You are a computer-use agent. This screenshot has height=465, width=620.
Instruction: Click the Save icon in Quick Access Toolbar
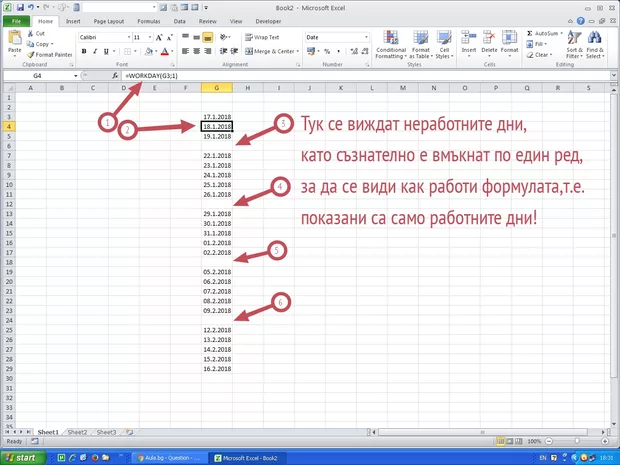[20, 7]
